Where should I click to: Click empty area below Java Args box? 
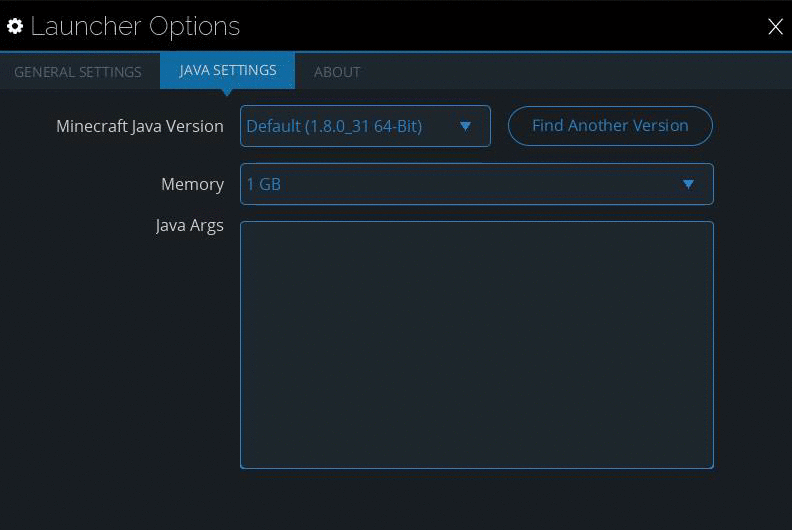(477, 499)
